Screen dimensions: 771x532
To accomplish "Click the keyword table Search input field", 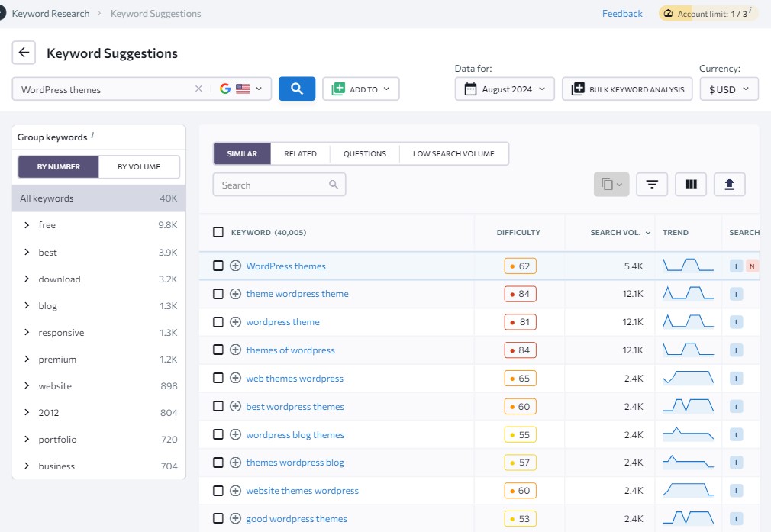I will [273, 185].
